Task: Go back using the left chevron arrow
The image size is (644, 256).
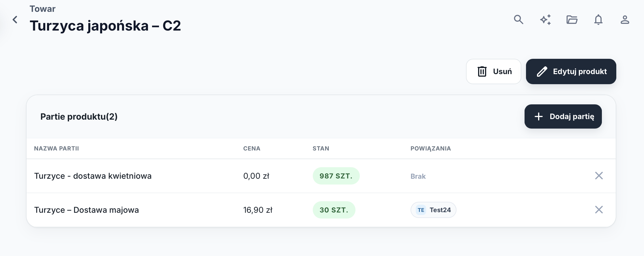Action: (x=15, y=20)
